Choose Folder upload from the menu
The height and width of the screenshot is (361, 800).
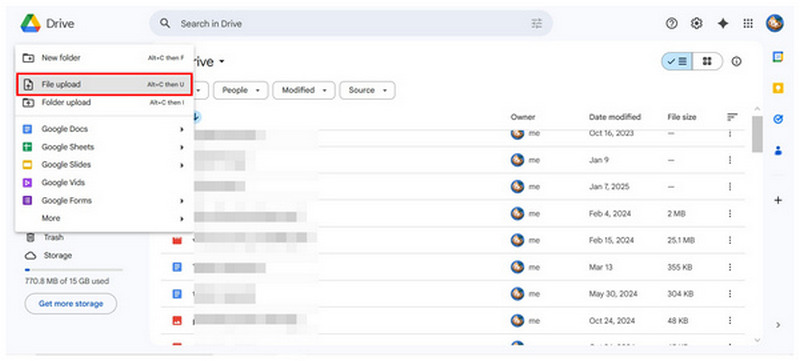tap(105, 102)
